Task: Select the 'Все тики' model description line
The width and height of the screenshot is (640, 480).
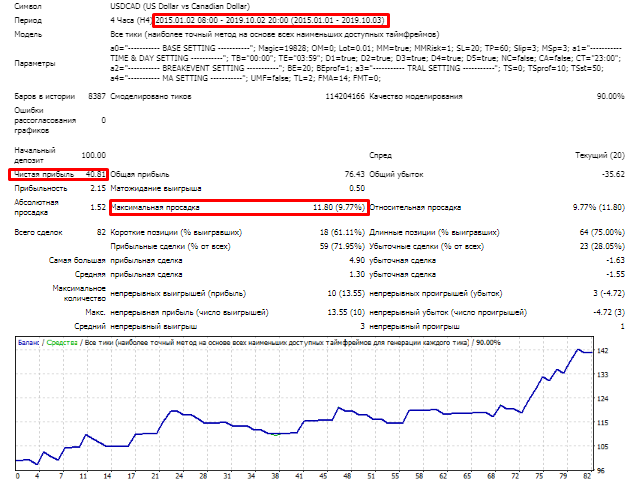Action: (275, 34)
